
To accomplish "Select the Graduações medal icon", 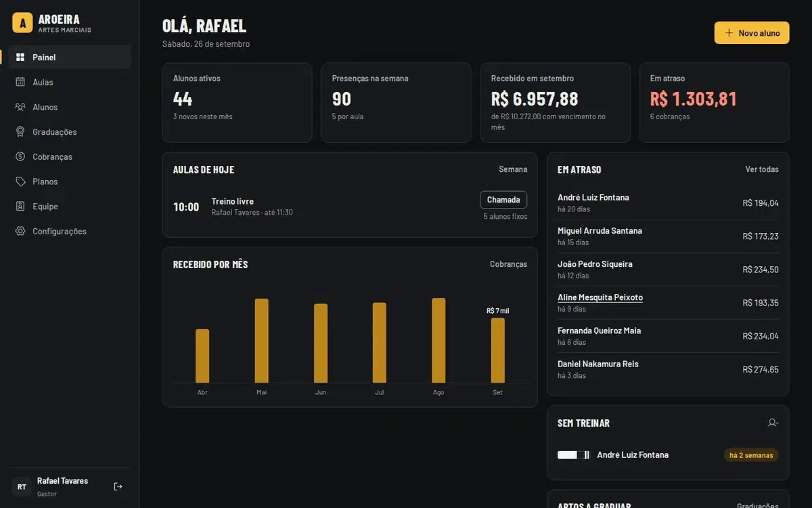I will (20, 132).
